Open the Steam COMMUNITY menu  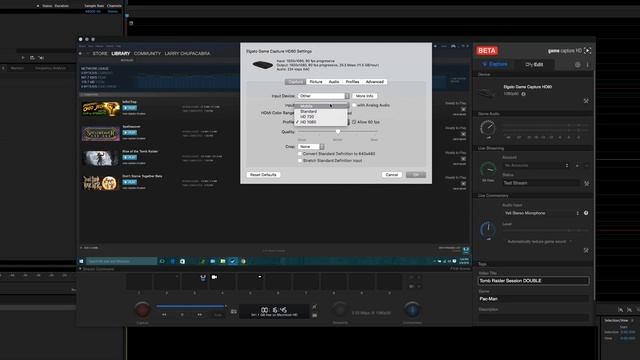147,53
